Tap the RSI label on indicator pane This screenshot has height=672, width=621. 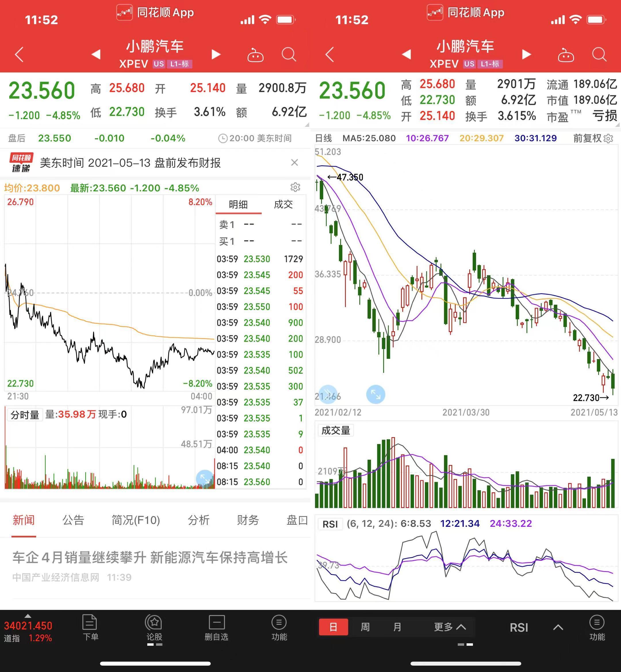(330, 524)
